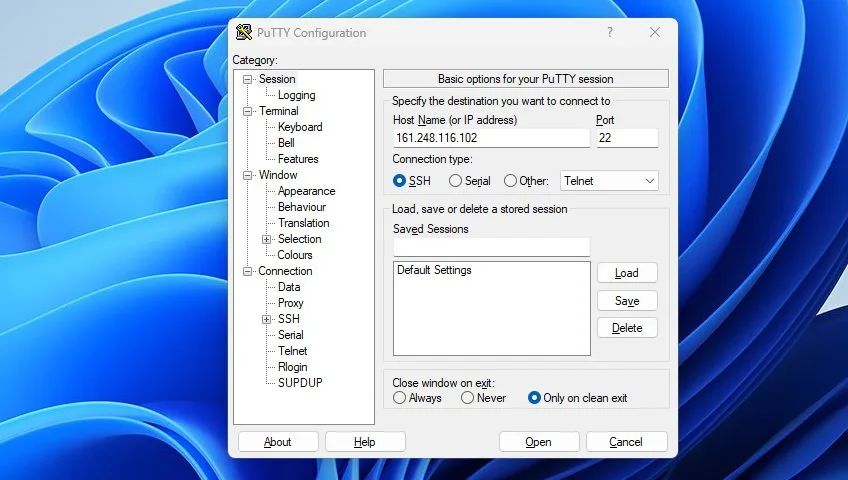Image resolution: width=848 pixels, height=480 pixels.
Task: Click the Port field showing 22
Action: pyautogui.click(x=627, y=138)
